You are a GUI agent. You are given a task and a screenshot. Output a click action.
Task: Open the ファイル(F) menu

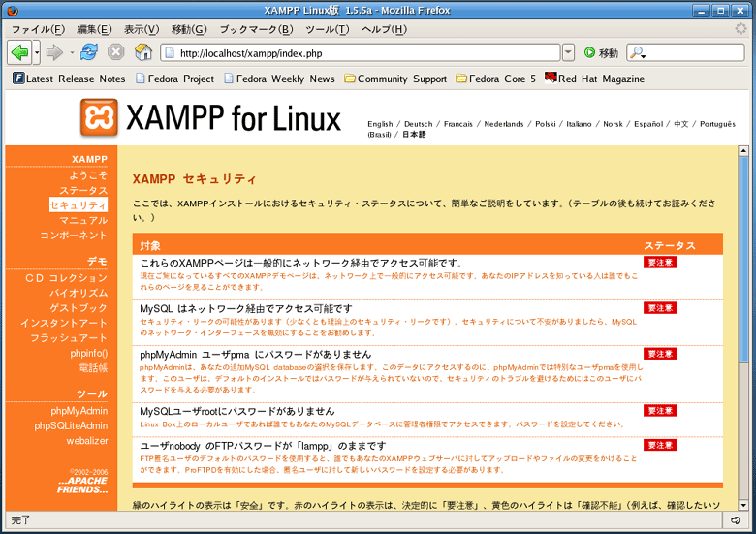(38, 29)
